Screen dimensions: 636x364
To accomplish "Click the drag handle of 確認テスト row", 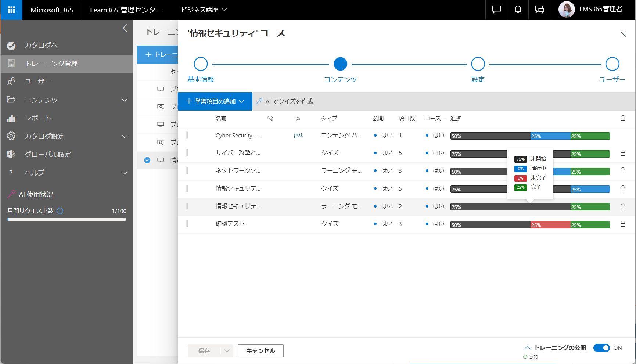I will tap(187, 224).
